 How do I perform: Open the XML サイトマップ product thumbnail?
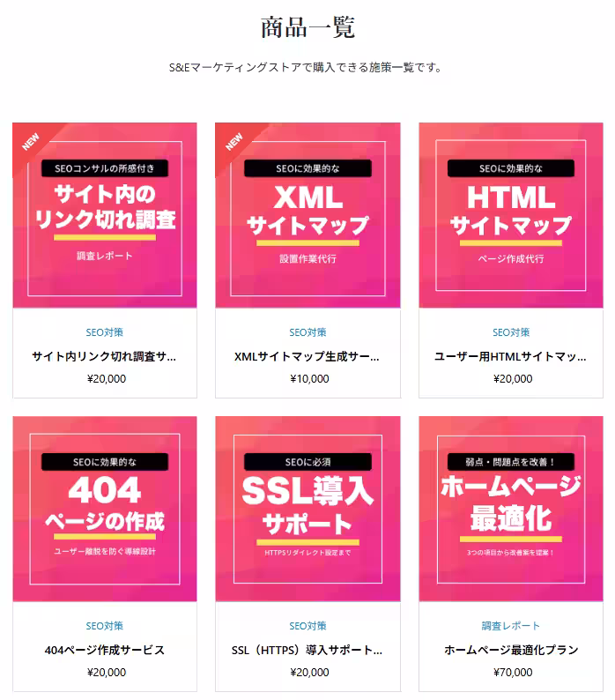click(x=308, y=215)
